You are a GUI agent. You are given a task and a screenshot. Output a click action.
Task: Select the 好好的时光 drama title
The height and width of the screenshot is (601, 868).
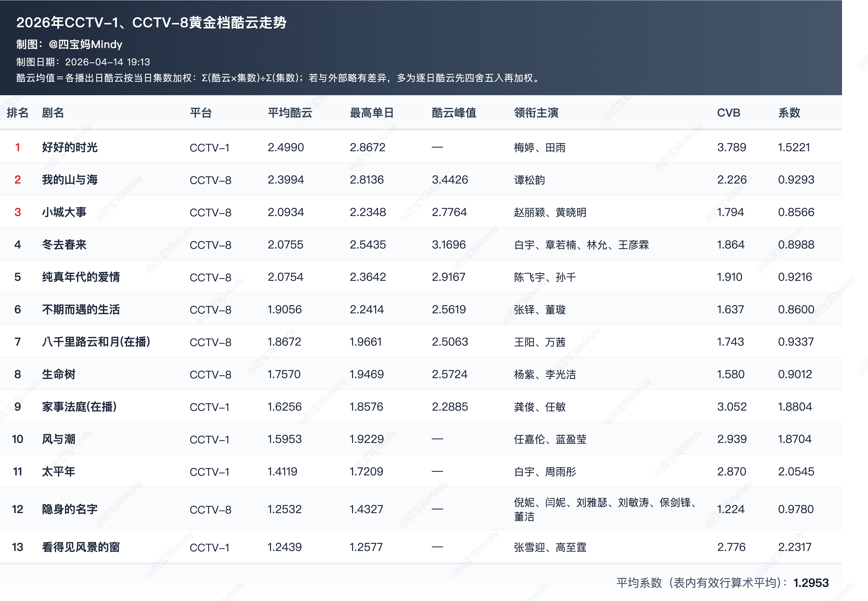(x=70, y=147)
